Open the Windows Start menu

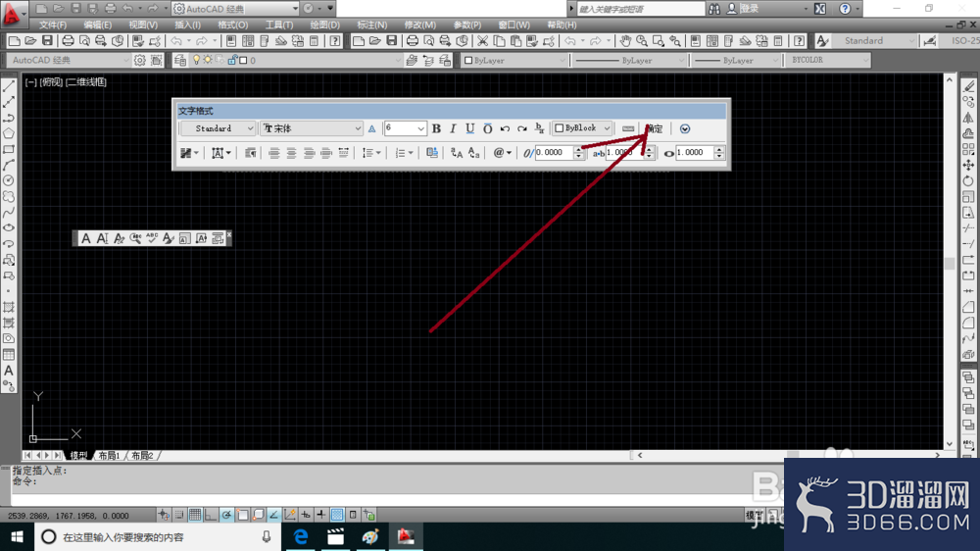17,536
